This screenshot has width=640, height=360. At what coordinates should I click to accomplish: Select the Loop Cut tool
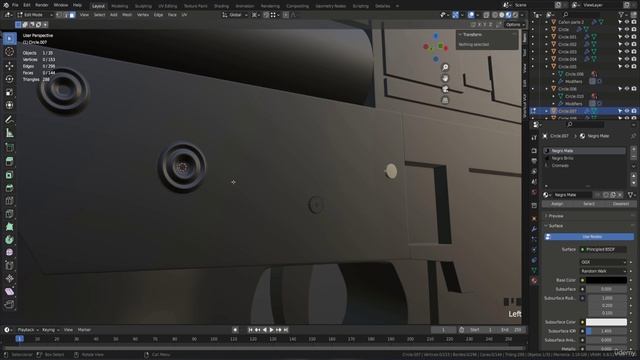tap(9, 201)
